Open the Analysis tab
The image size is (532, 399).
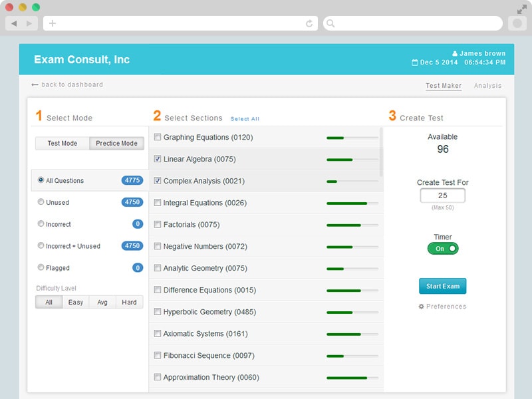point(487,86)
